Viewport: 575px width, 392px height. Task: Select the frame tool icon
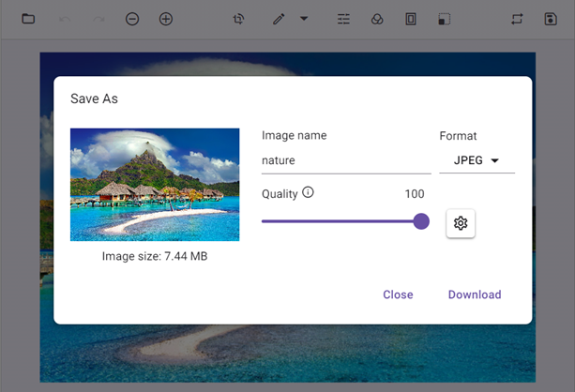(x=411, y=19)
